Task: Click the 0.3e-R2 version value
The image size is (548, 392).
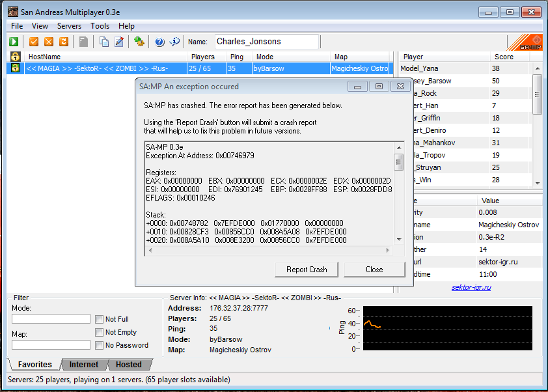Action: (491, 237)
